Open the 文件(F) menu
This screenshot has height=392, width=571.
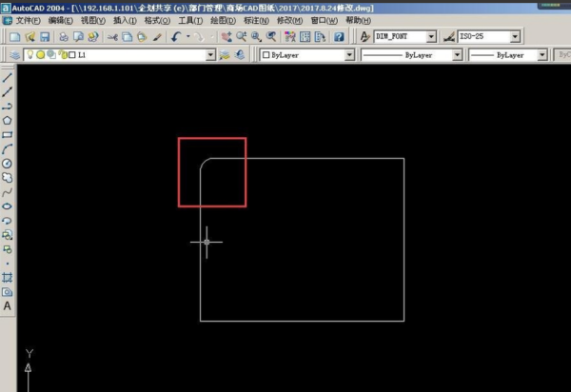[28, 21]
